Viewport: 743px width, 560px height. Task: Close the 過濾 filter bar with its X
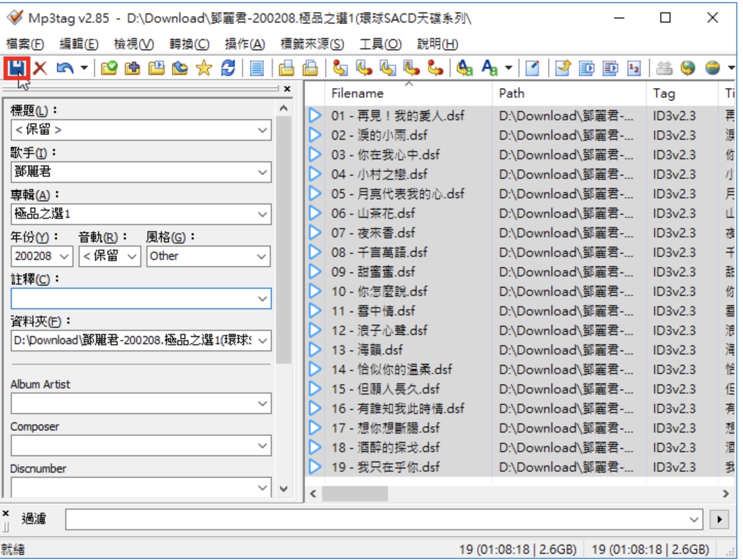(6, 513)
